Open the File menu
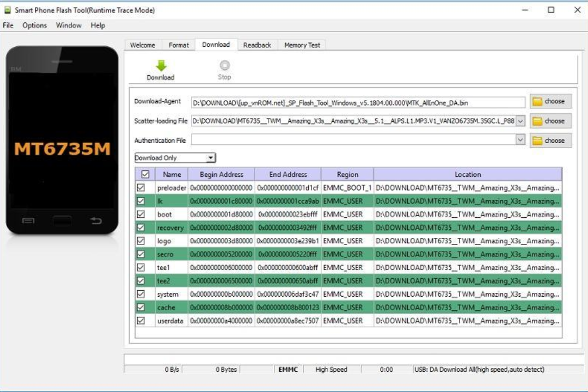Screen dimensions: 588x392 8,26
